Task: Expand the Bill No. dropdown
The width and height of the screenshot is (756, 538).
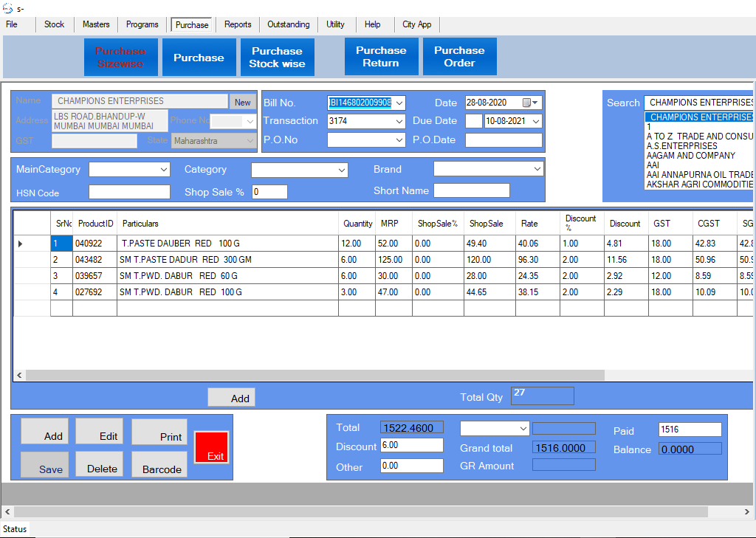Action: click(399, 103)
